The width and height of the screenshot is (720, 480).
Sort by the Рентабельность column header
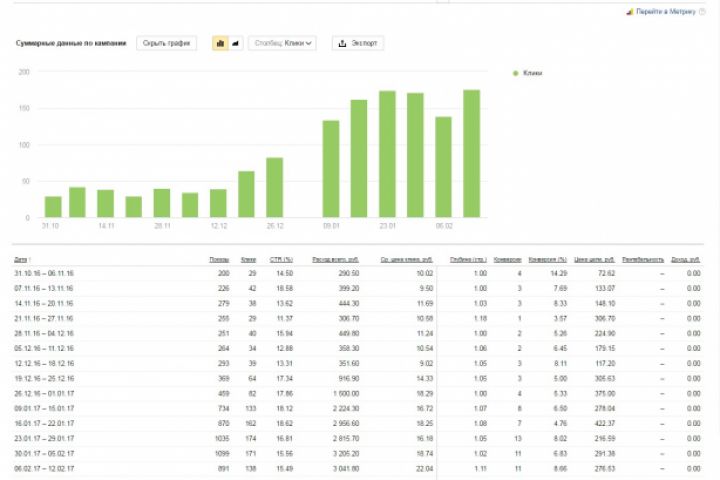tap(643, 260)
